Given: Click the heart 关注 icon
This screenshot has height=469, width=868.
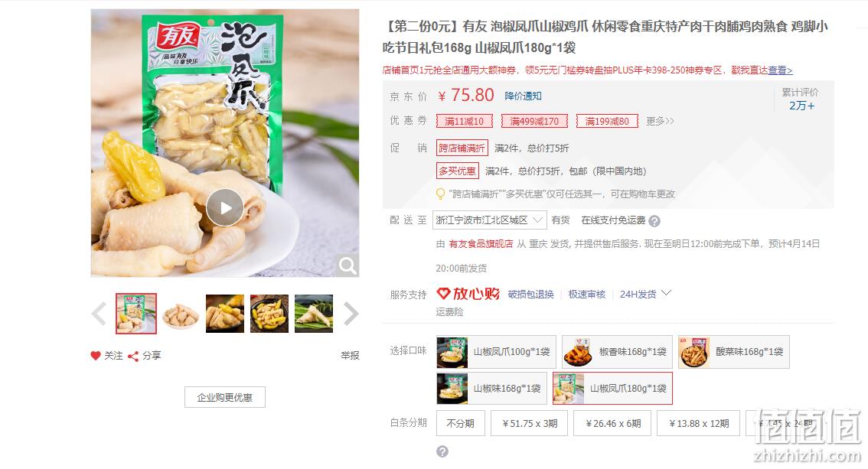Looking at the screenshot, I should coord(96,356).
